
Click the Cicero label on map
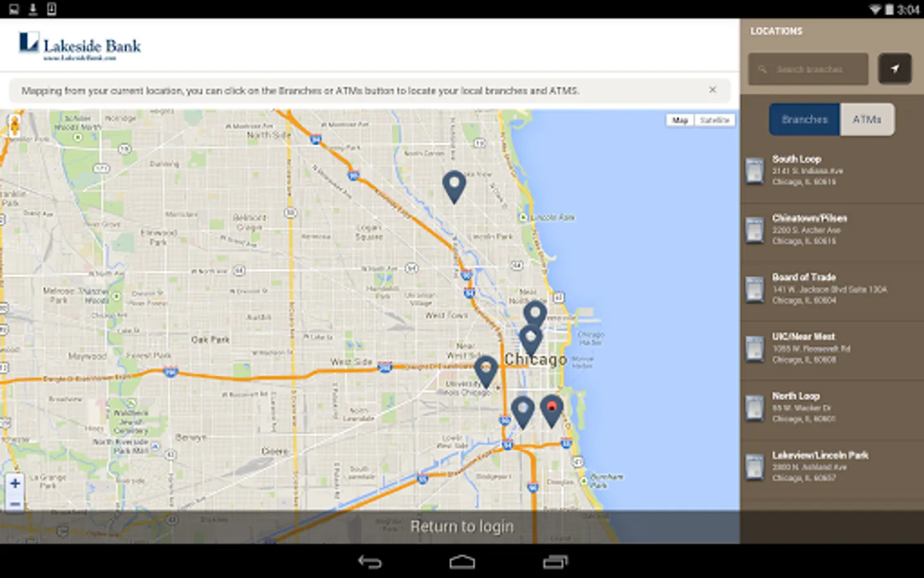275,451
